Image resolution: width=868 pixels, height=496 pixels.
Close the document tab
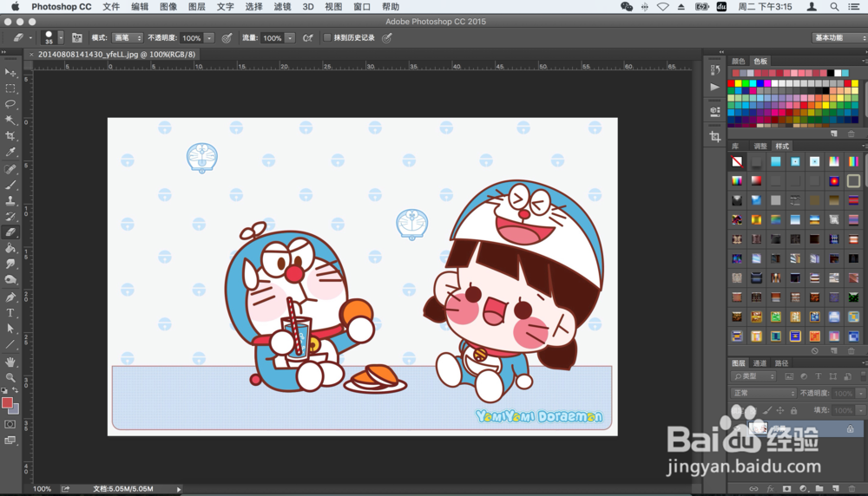(31, 54)
